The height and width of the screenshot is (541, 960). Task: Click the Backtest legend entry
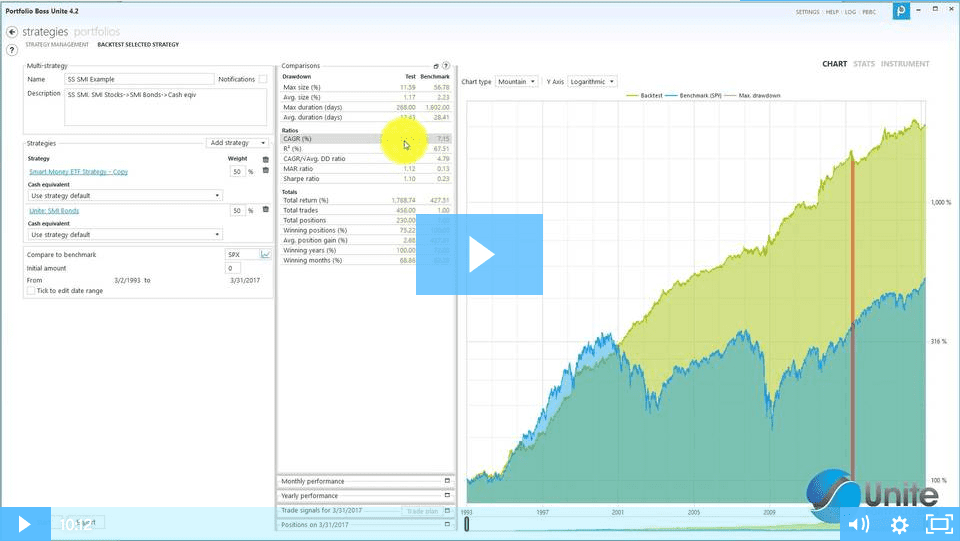pyautogui.click(x=644, y=95)
